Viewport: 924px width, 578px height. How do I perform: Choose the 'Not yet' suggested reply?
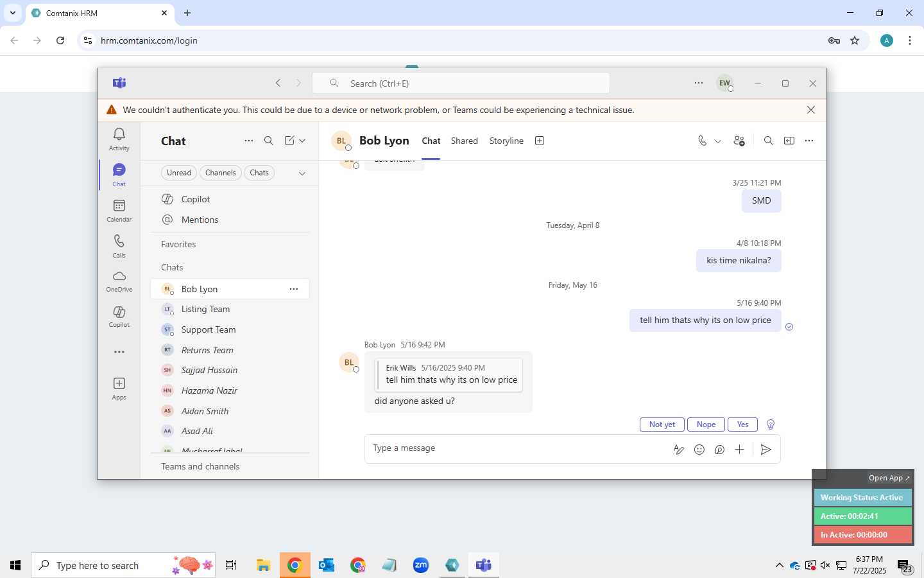[x=662, y=425]
